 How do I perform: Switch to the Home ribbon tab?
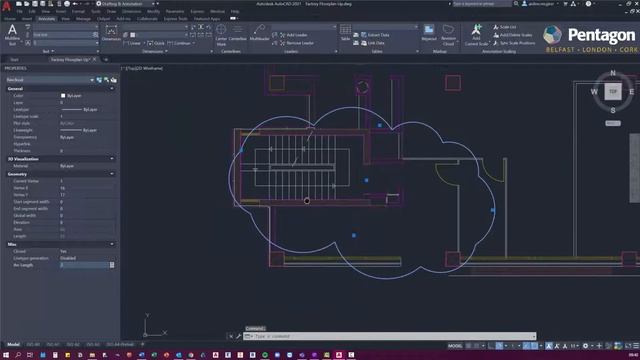pos(9,19)
